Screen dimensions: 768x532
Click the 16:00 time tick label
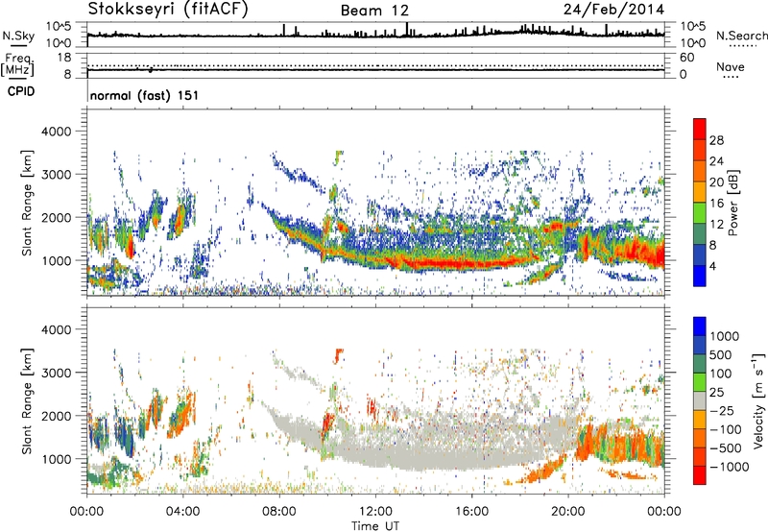[x=471, y=512]
